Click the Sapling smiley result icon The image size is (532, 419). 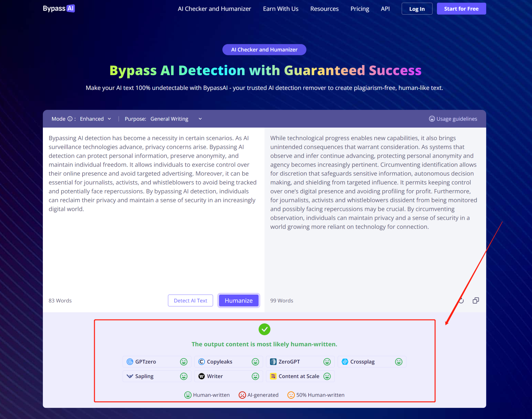[184, 376]
